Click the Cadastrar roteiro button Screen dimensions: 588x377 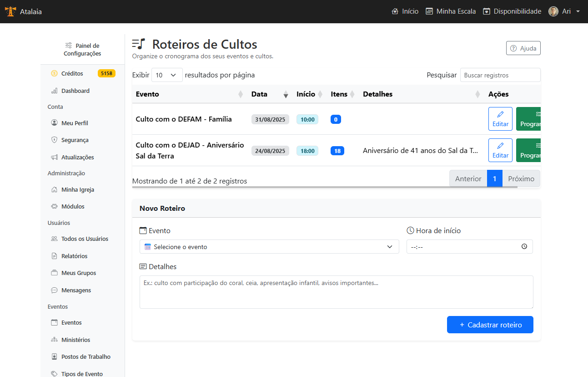tap(490, 325)
